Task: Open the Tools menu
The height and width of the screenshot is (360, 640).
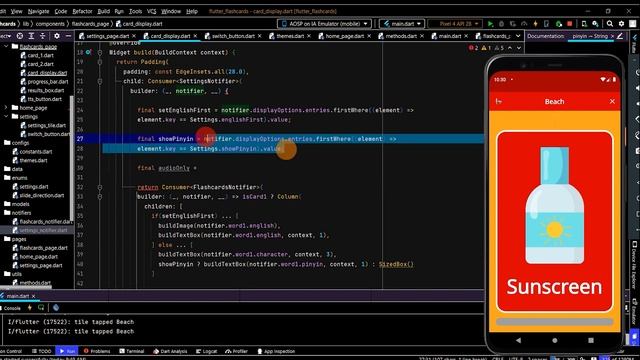Action: [135, 11]
